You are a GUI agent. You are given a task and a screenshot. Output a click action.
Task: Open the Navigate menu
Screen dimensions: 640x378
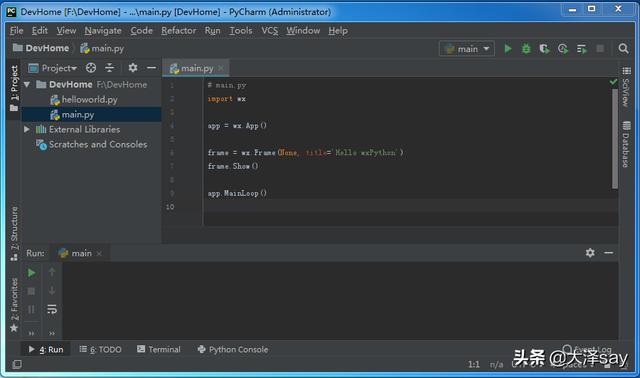point(103,31)
